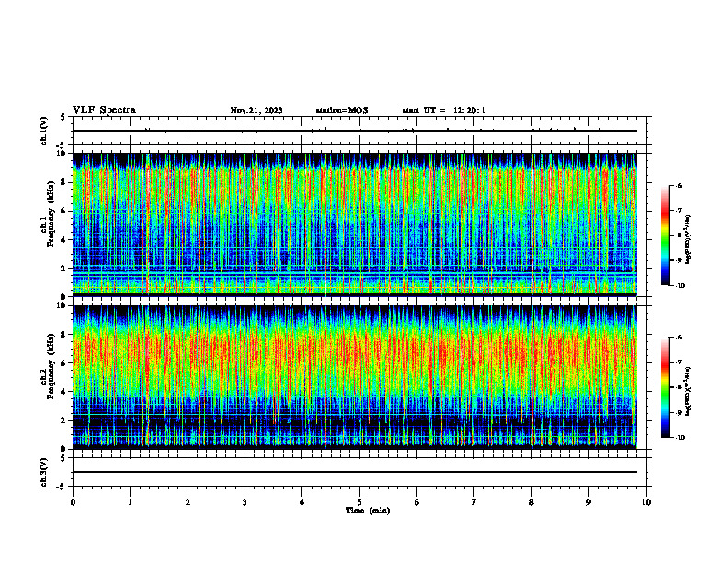Click time axis tick label "0"
Viewport: 728px width, 563px height.
pyautogui.click(x=73, y=502)
